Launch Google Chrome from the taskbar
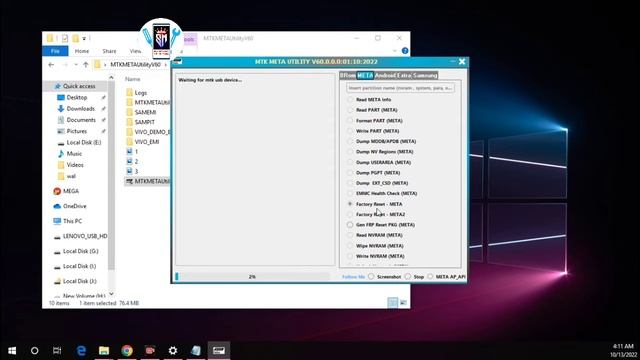Screen dimensions: 640x360 (127, 351)
